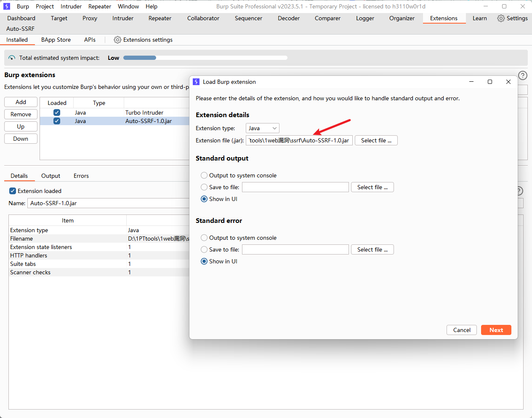This screenshot has height=418, width=532.
Task: Select standard output Show in UI radio
Action: [204, 199]
